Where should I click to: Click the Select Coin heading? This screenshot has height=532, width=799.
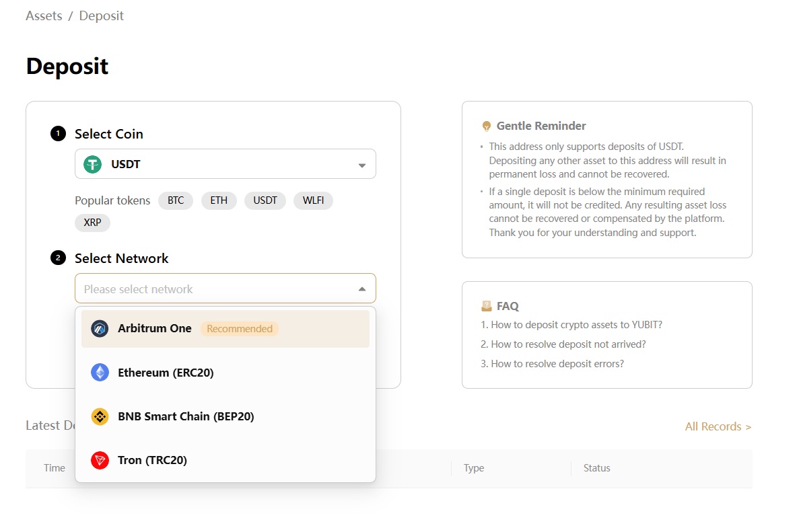coord(108,134)
